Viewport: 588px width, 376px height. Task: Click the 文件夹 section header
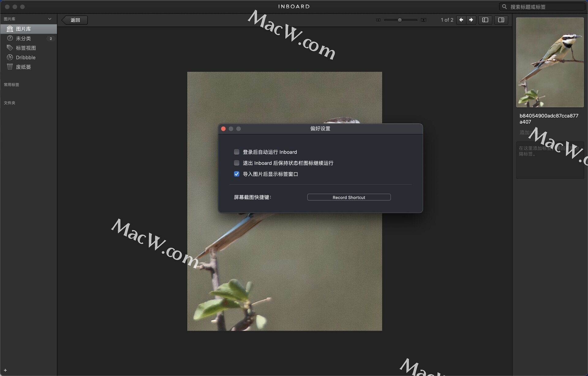9,103
